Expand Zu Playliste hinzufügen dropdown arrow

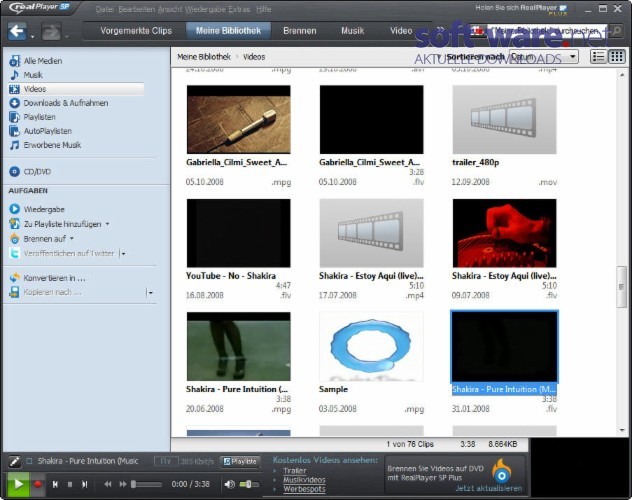coord(108,224)
